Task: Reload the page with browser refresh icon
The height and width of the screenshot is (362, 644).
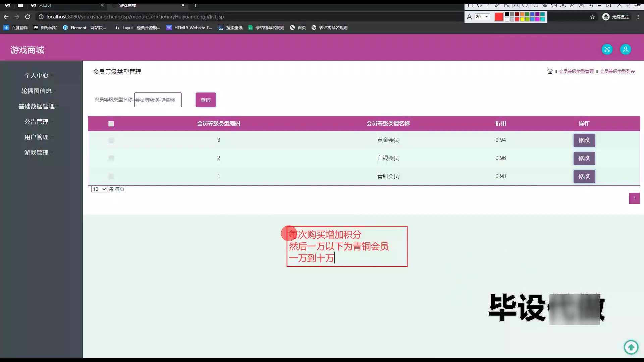Action: (28, 17)
